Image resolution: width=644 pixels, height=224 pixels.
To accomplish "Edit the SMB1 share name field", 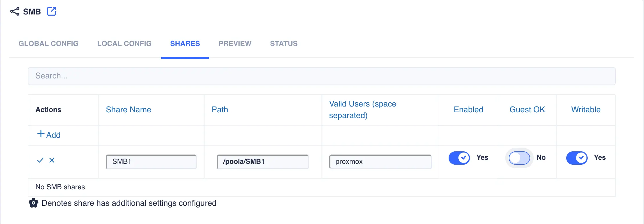I will point(151,161).
